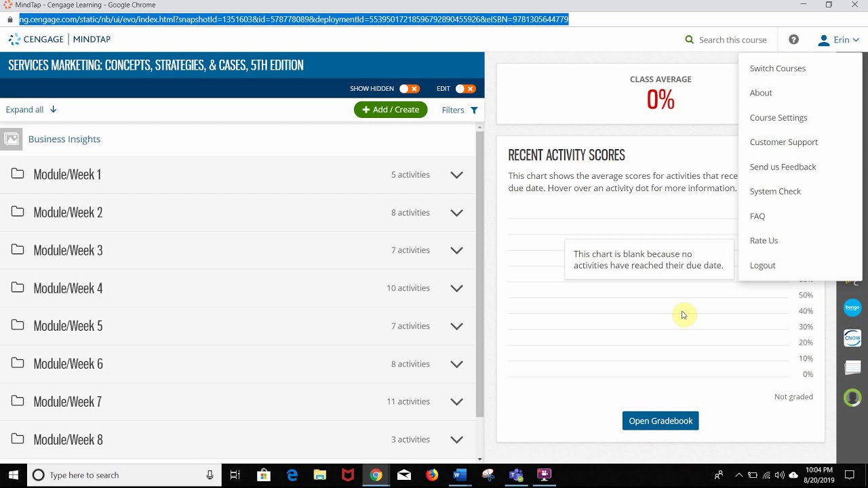Viewport: 868px width, 488px height.
Task: Choose Customer Support in the user menu
Action: 784,142
